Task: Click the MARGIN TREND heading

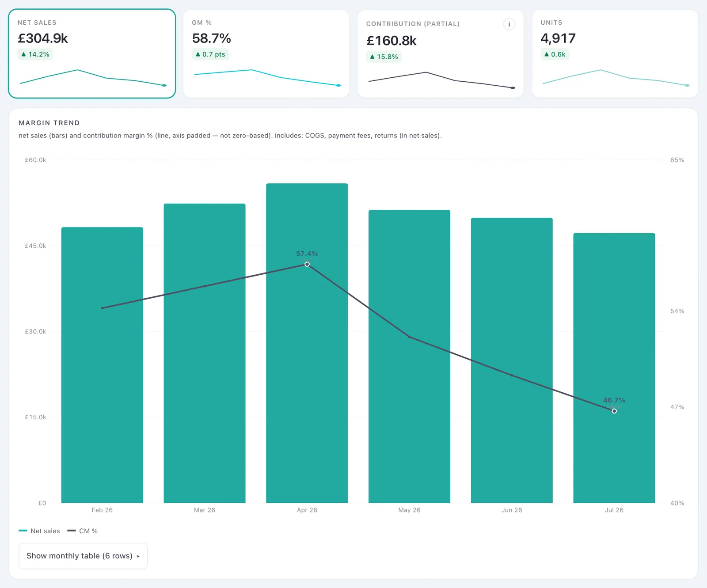Action: (49, 123)
